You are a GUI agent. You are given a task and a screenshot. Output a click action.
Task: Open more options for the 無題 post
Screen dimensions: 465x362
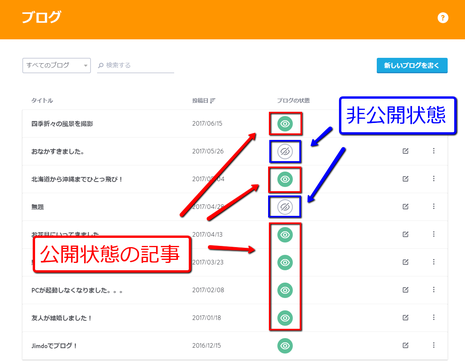(x=434, y=207)
